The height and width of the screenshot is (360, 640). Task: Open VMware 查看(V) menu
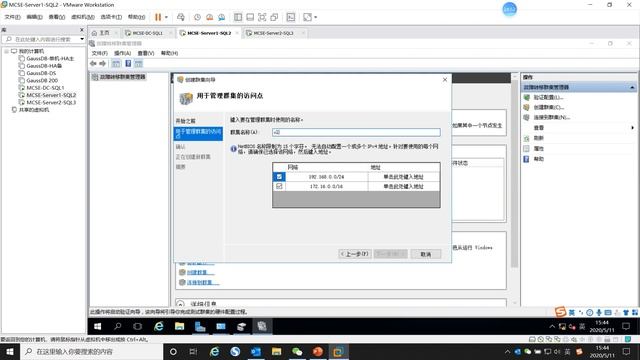click(57, 17)
